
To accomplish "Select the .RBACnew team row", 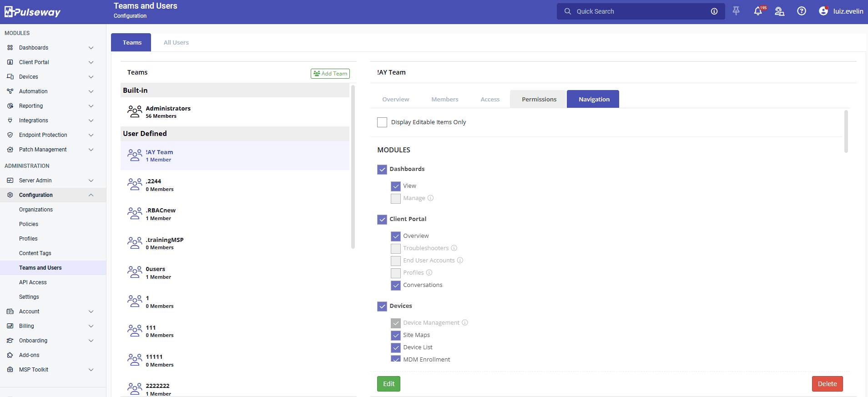I will pos(235,214).
